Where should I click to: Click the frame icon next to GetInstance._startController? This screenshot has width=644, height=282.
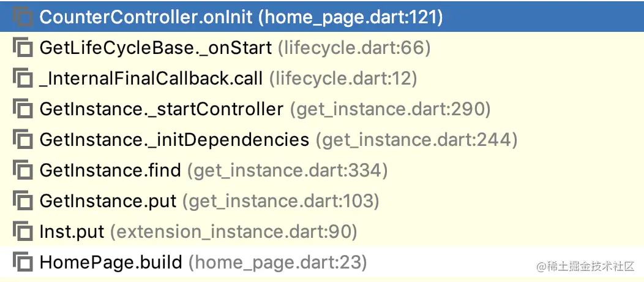pyautogui.click(x=23, y=109)
